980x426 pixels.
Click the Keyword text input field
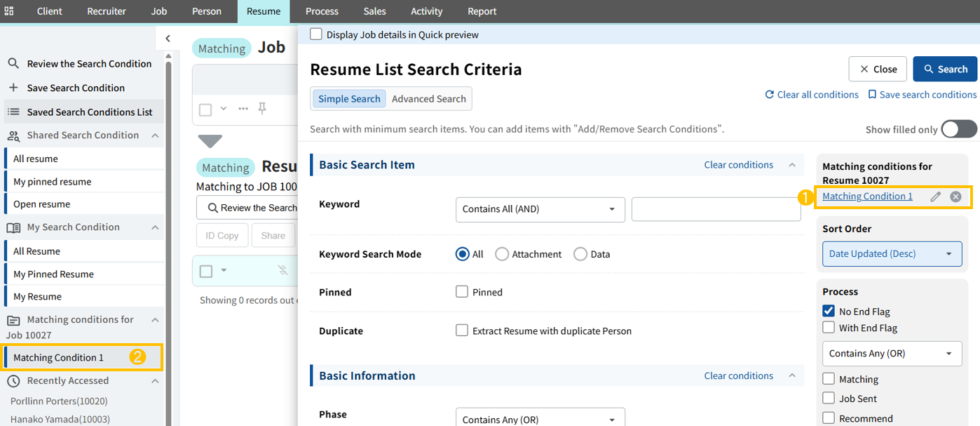tap(716, 209)
